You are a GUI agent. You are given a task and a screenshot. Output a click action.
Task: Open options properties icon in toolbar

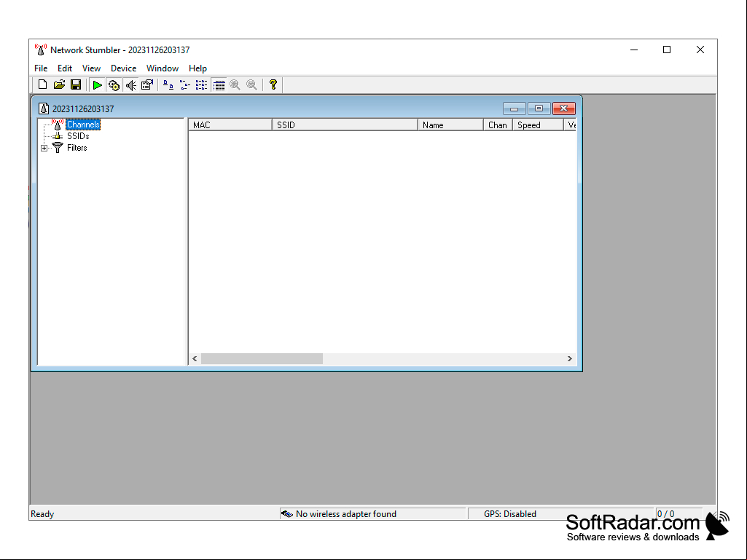coord(147,85)
